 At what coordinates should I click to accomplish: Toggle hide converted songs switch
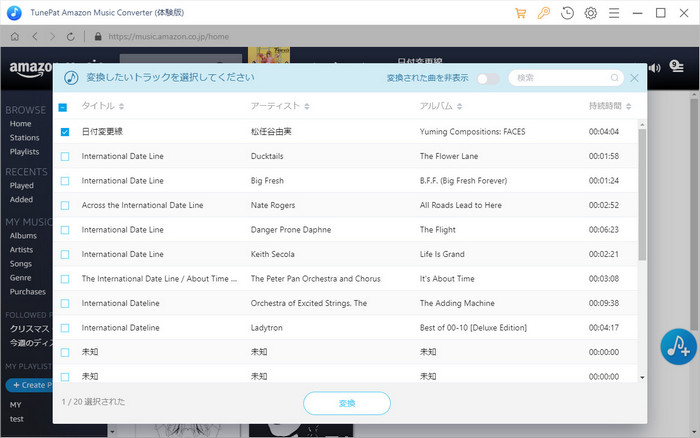tap(488, 79)
